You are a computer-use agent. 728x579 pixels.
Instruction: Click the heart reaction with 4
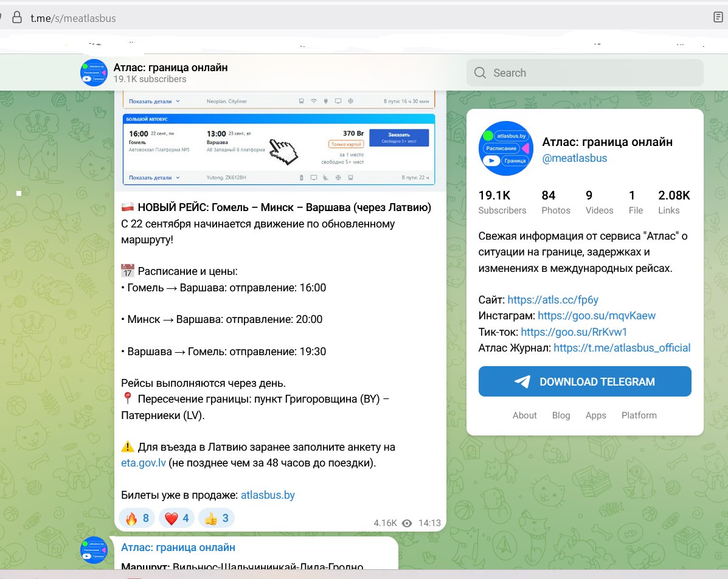click(177, 518)
